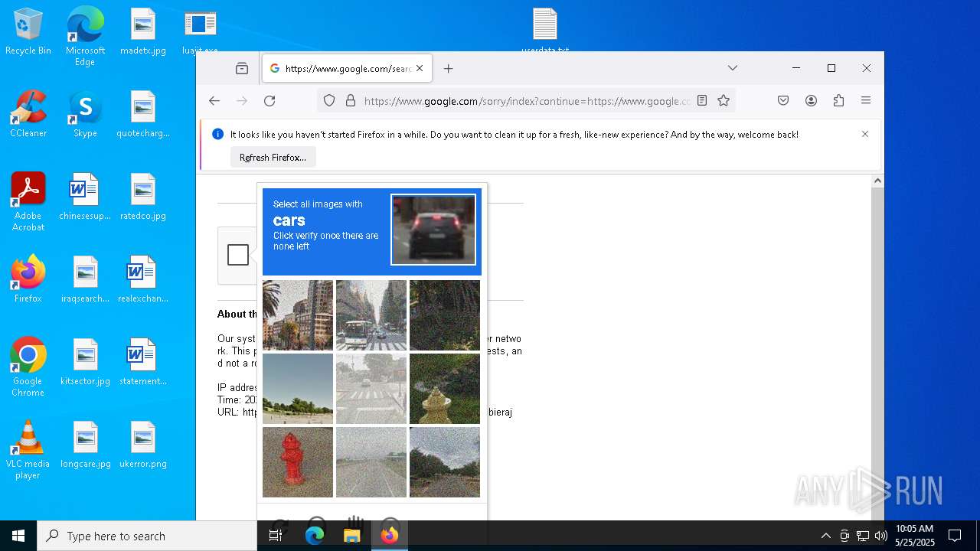The width and height of the screenshot is (980, 551).
Task: Select iraqsearch... image file on desktop
Action: (x=85, y=279)
